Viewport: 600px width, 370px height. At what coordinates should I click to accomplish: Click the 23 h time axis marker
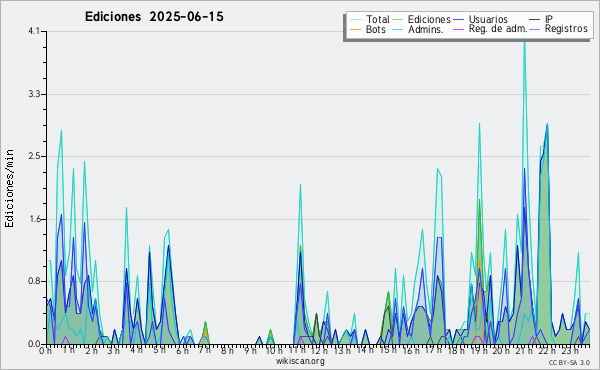569,351
